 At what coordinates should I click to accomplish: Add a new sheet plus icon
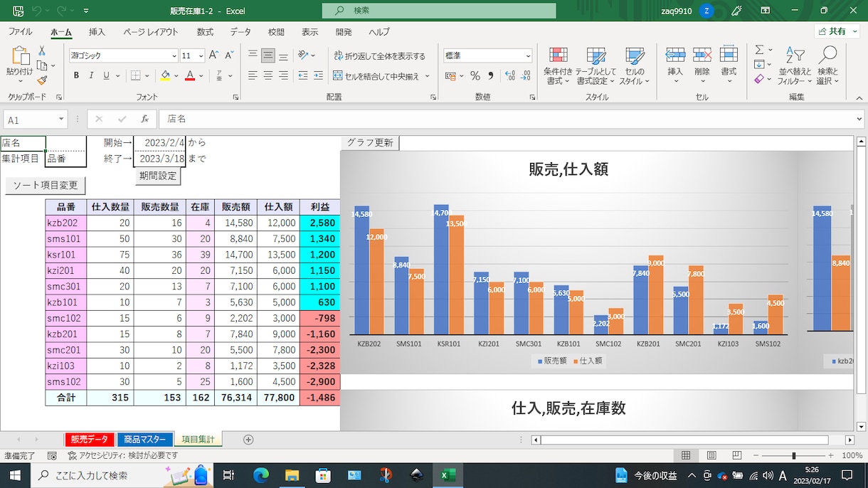point(248,440)
